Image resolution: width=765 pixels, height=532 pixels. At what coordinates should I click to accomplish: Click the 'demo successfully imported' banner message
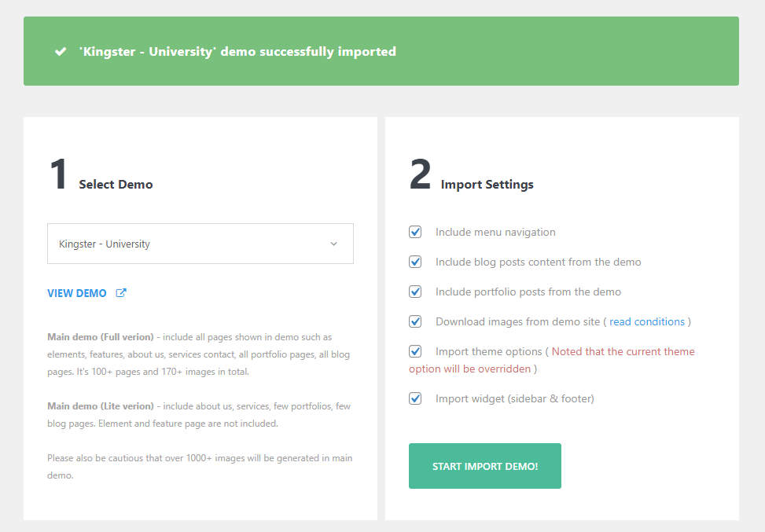(237, 51)
